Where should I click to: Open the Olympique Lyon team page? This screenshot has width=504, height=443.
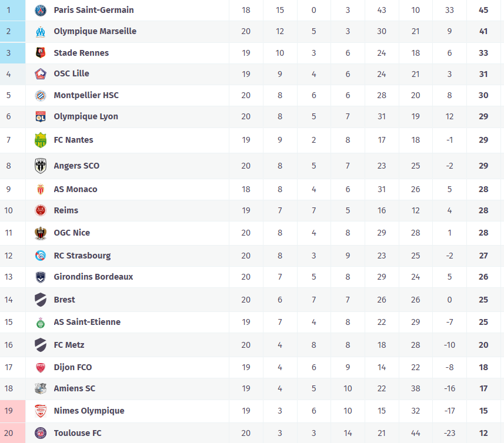pos(86,116)
